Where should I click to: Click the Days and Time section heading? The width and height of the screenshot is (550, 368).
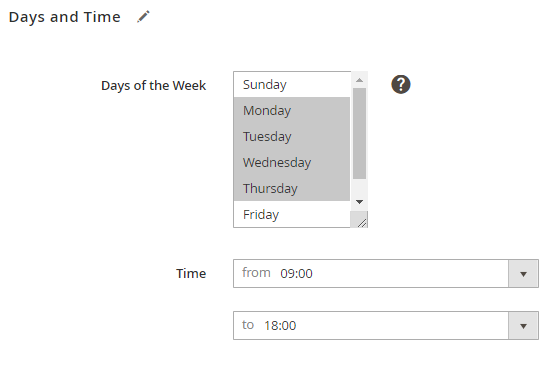click(65, 17)
